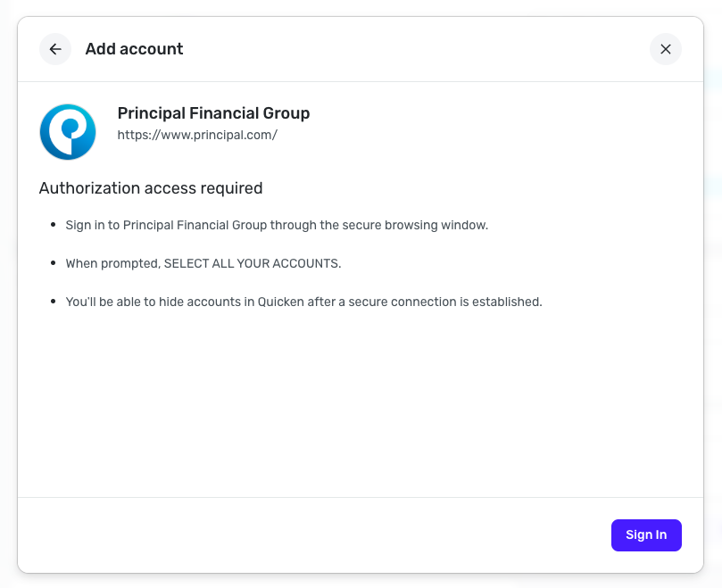
Task: Click the blank area below the instructions
Action: click(x=357, y=402)
